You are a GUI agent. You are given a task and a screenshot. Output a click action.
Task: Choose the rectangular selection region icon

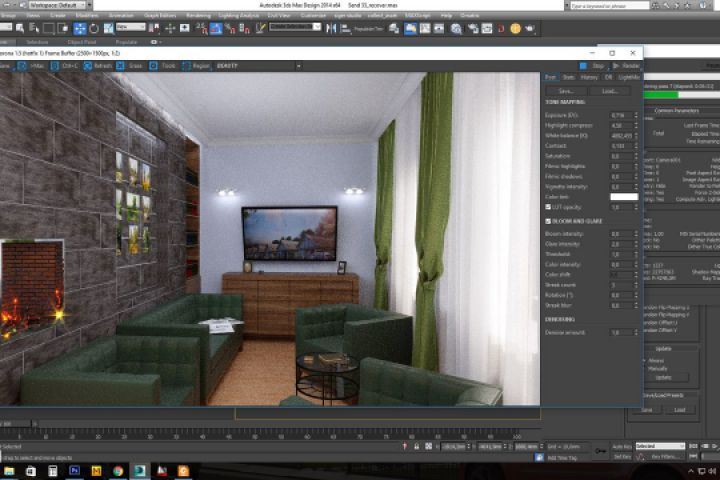(x=48, y=28)
